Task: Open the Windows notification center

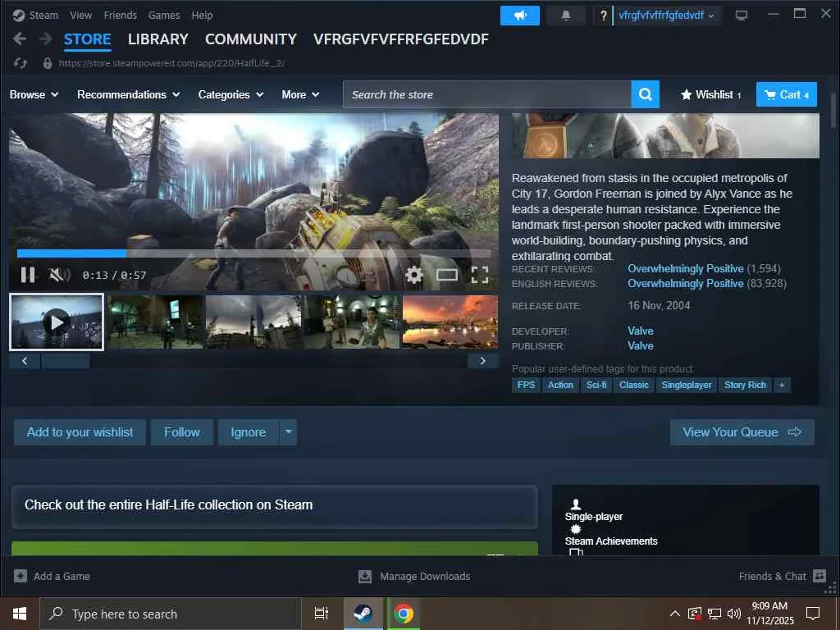Action: coord(813,614)
